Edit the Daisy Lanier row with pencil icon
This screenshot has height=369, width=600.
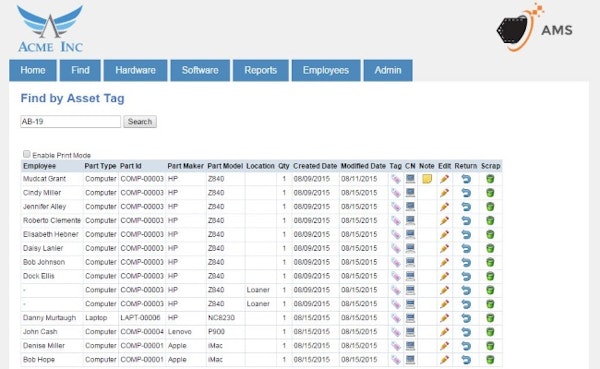(444, 248)
